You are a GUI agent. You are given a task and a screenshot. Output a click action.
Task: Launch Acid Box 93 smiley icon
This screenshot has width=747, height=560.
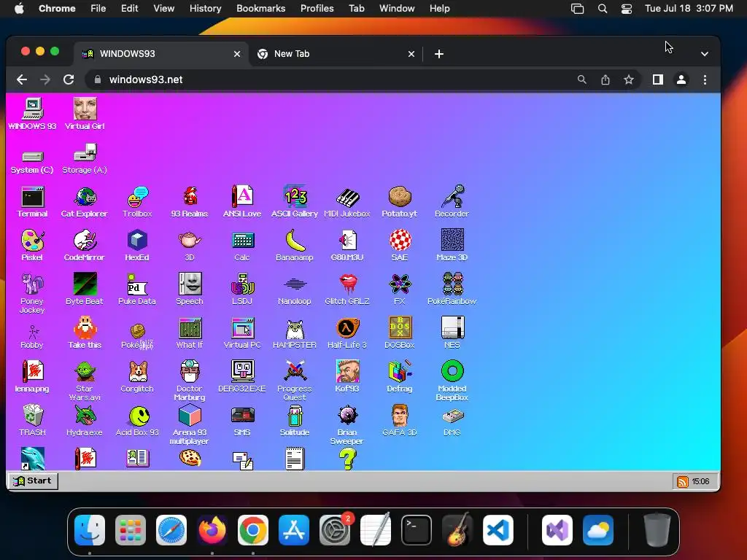137,421
